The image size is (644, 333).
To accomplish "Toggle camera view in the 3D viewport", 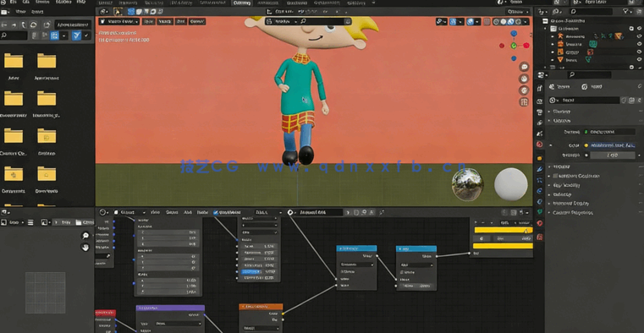I will click(524, 90).
